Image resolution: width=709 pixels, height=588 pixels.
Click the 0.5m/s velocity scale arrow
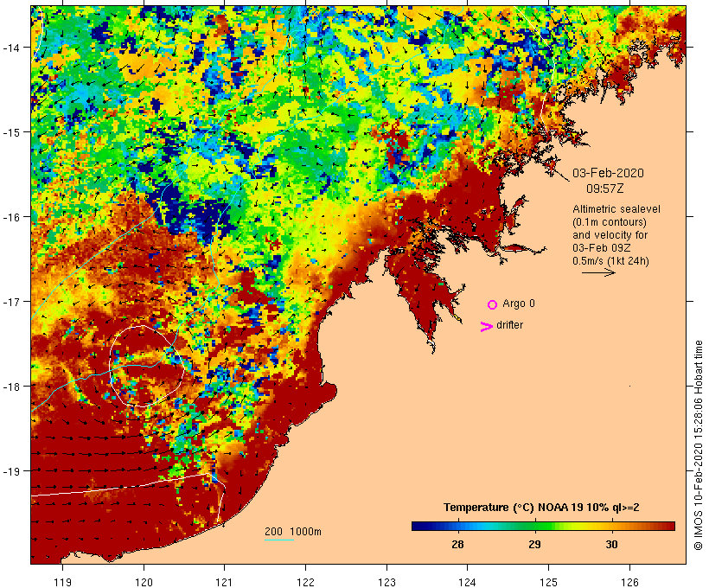598,272
